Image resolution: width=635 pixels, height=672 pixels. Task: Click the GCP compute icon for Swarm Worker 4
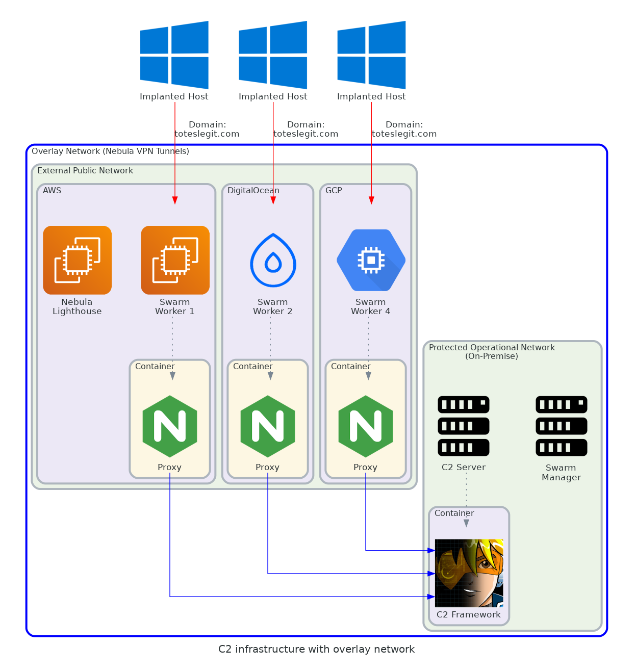371,260
